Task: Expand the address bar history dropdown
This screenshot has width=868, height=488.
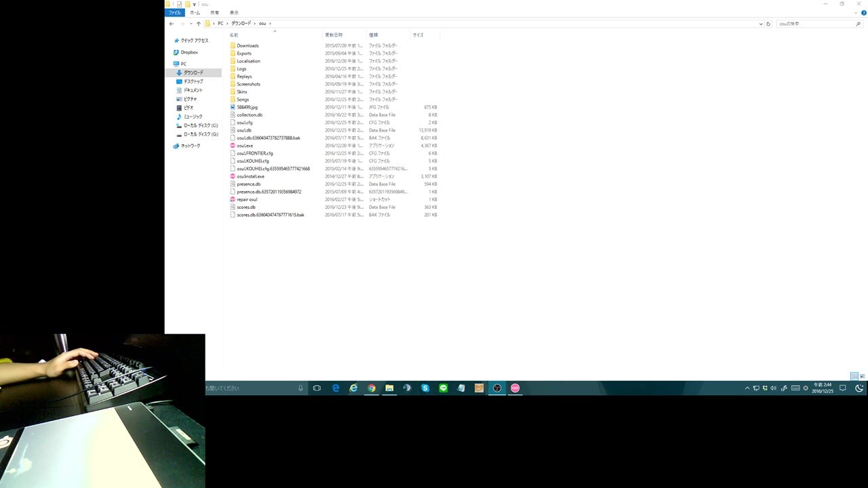Action: click(x=761, y=24)
